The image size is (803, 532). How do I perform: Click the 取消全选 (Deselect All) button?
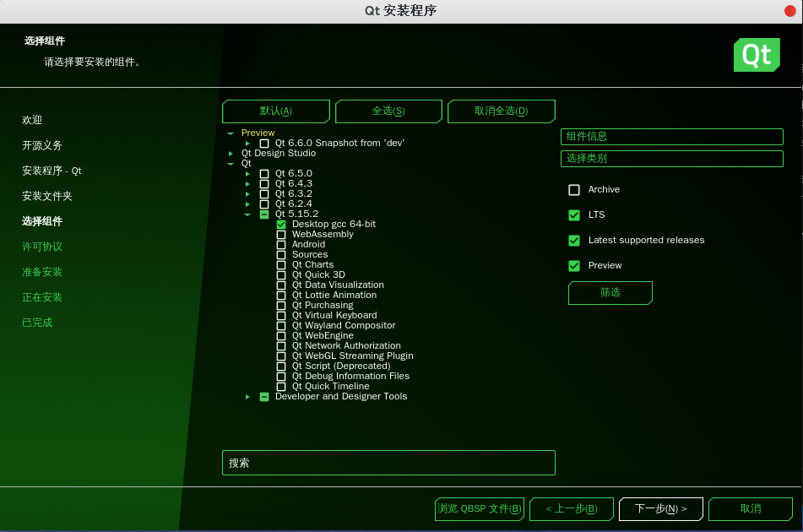501,111
